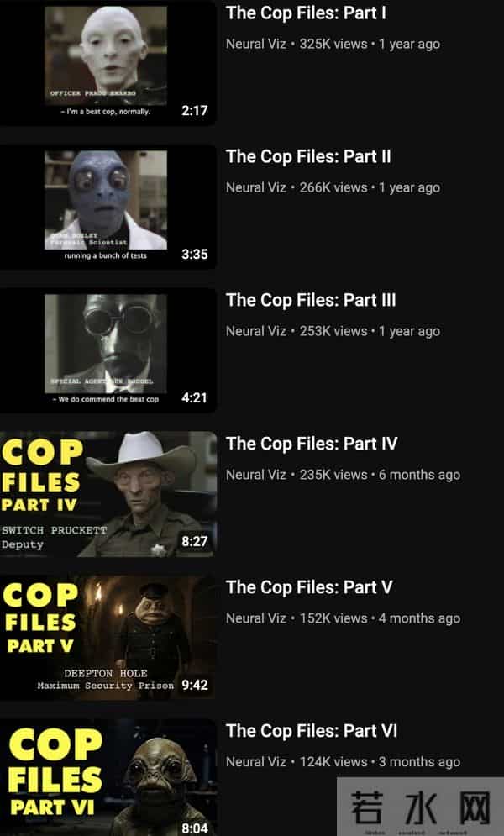Click Neural Viz channel name under Part VI
504x836 pixels.
[255, 762]
